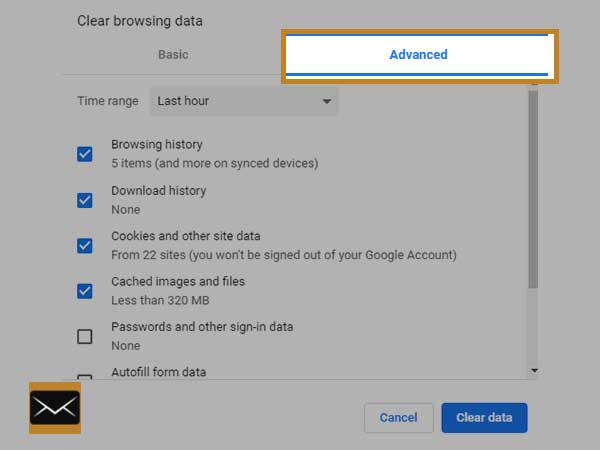This screenshot has height=450, width=600.
Task: Switch to the Basic tab
Action: pyautogui.click(x=173, y=54)
